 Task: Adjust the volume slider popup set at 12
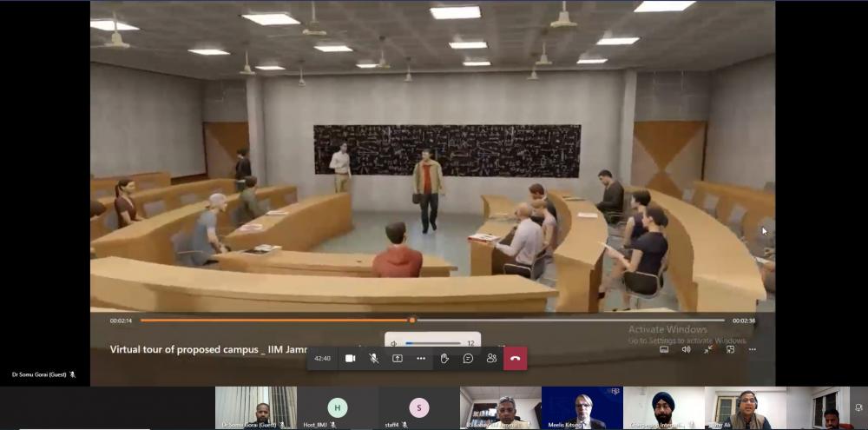pos(433,343)
